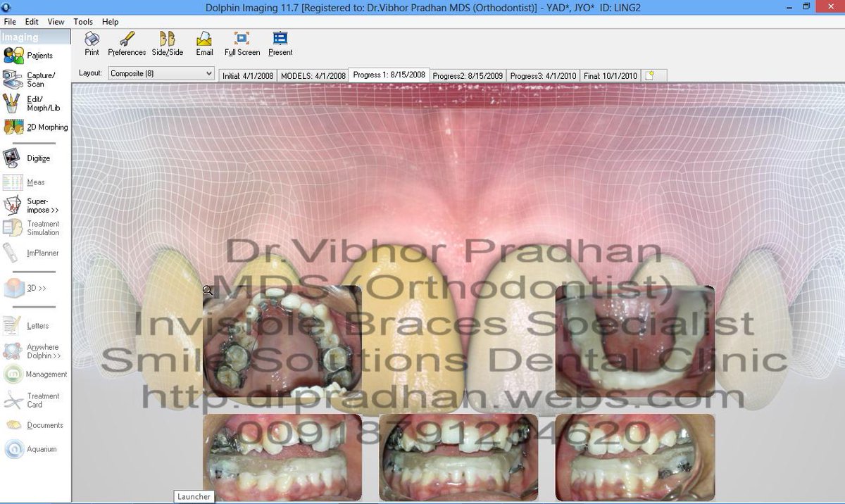Screen dimensions: 845x504
Task: Select Progress 1: 8/15/2008 tab
Action: coord(389,75)
